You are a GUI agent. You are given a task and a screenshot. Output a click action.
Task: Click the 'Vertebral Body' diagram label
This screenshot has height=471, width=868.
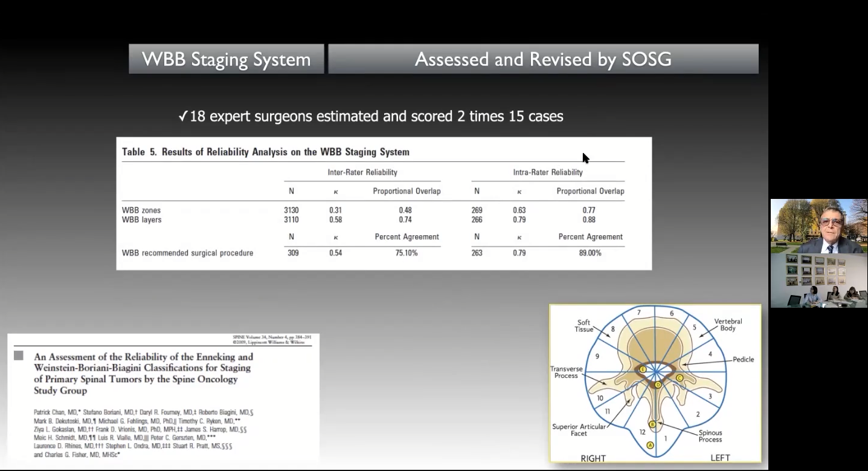point(728,325)
